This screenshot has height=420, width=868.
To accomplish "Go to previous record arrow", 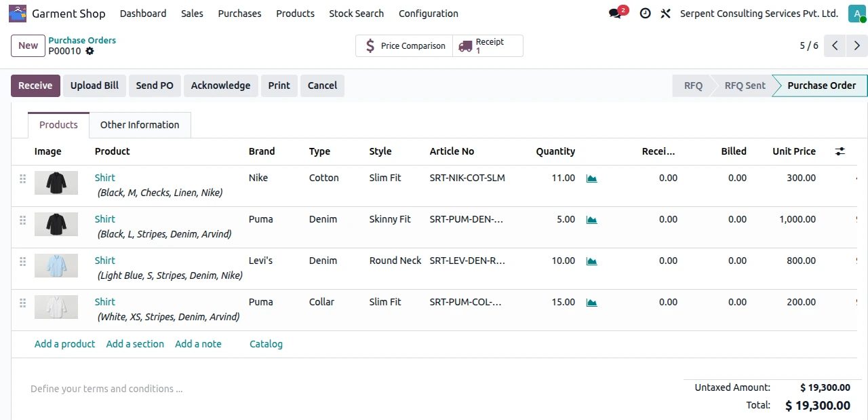I will (835, 45).
